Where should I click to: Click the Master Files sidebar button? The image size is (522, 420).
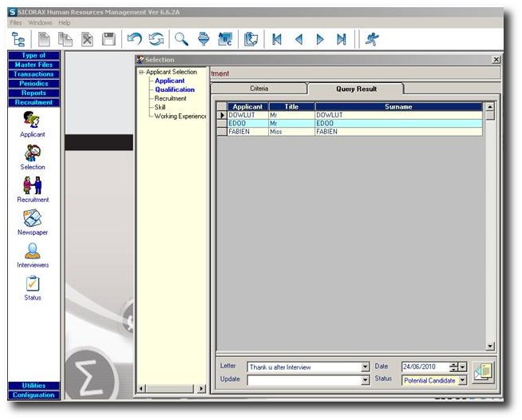[34, 65]
